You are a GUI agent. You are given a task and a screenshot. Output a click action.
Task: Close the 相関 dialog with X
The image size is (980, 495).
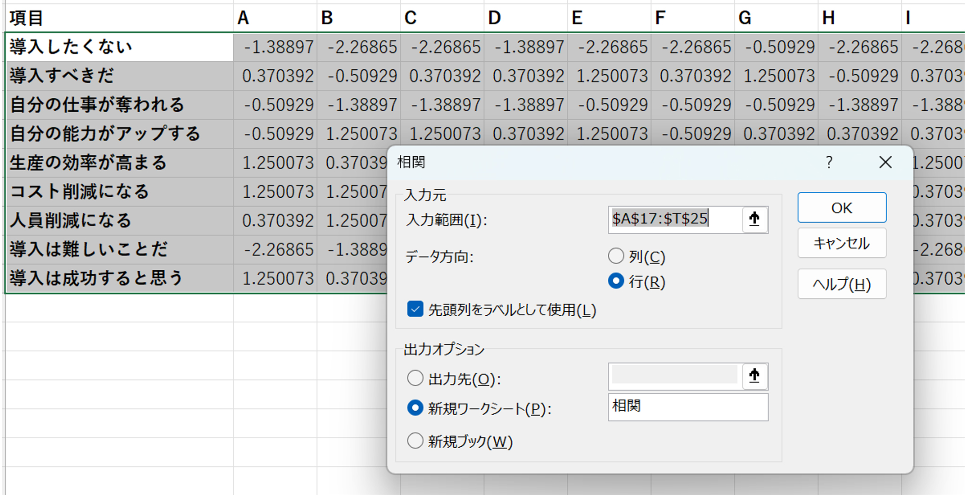click(x=885, y=162)
